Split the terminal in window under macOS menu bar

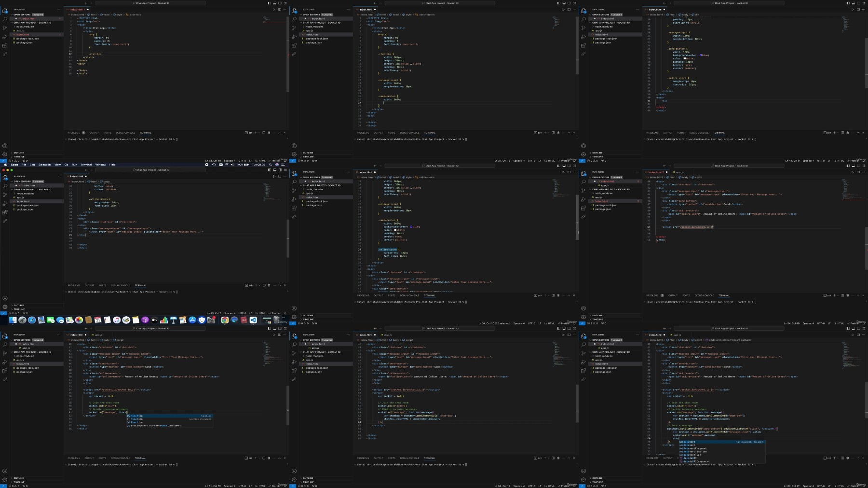coord(264,285)
